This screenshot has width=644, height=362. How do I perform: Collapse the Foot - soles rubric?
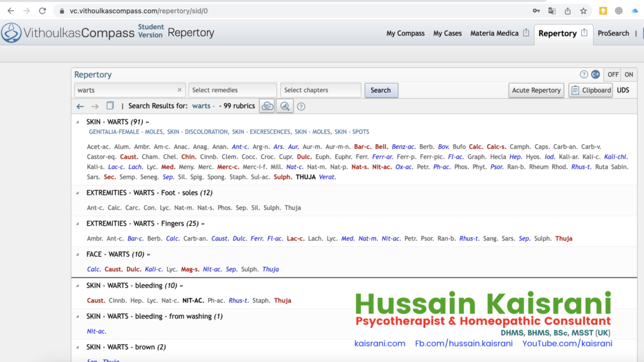click(x=77, y=193)
